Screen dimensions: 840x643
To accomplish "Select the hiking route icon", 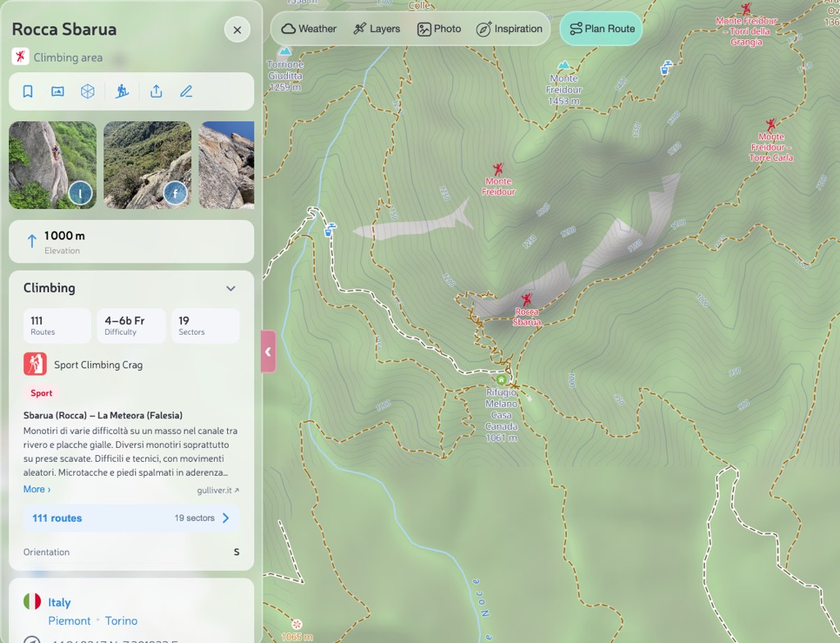I will pos(122,92).
